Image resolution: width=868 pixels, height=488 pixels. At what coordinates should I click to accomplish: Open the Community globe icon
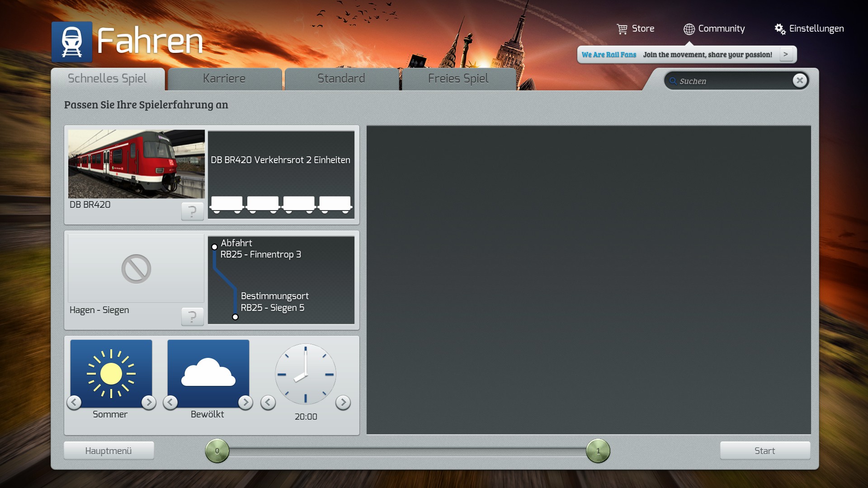click(x=689, y=29)
